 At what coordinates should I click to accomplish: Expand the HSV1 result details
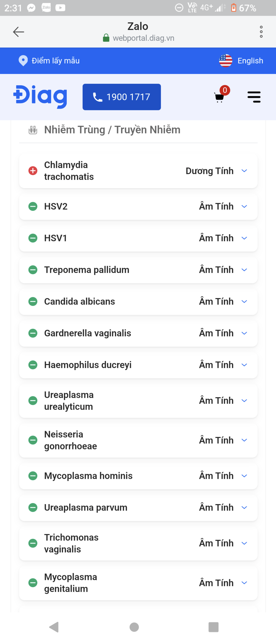tap(244, 238)
